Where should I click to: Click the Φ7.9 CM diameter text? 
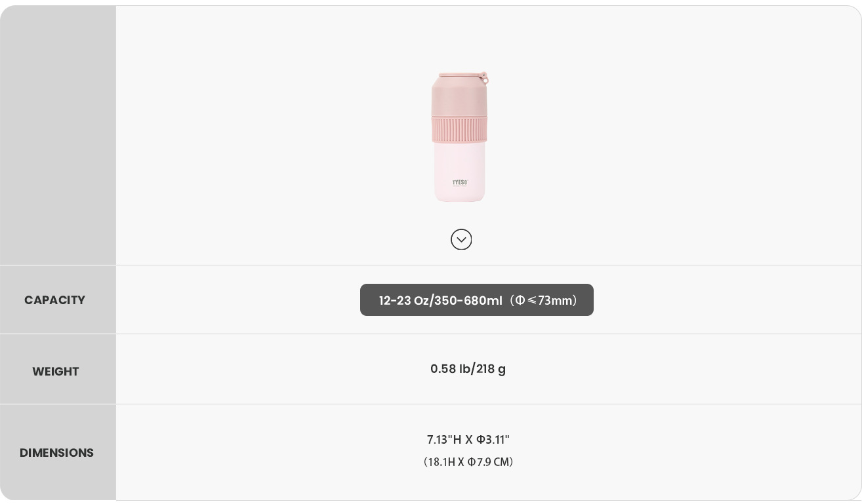pos(489,462)
